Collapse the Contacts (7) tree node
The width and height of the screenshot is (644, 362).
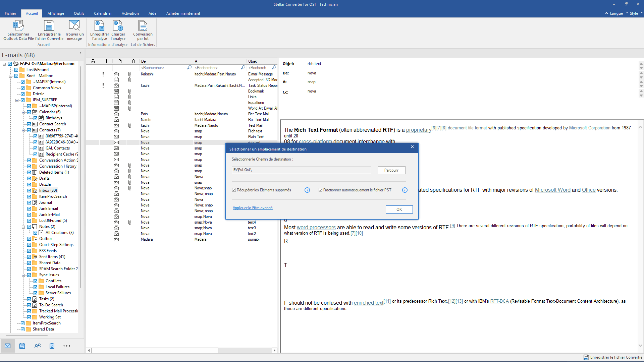(23, 130)
